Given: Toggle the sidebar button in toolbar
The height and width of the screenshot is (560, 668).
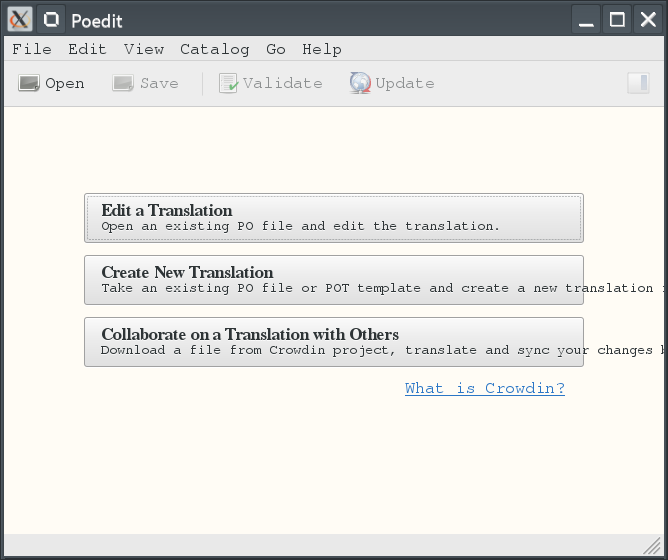Looking at the screenshot, I should (638, 83).
